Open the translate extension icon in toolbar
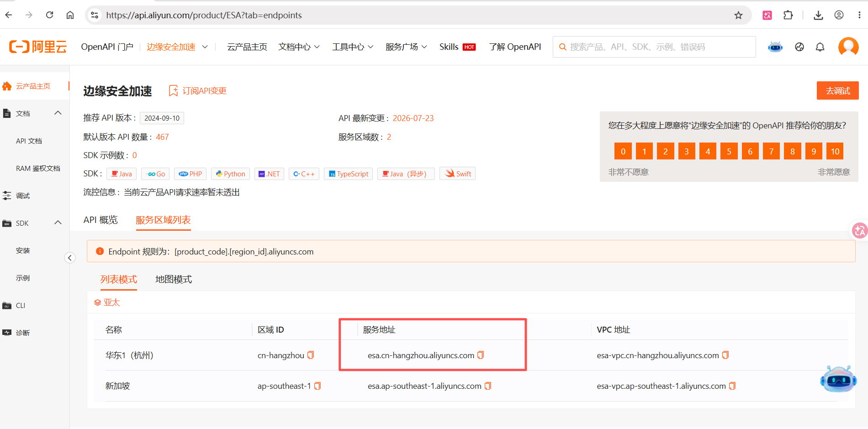 click(767, 15)
